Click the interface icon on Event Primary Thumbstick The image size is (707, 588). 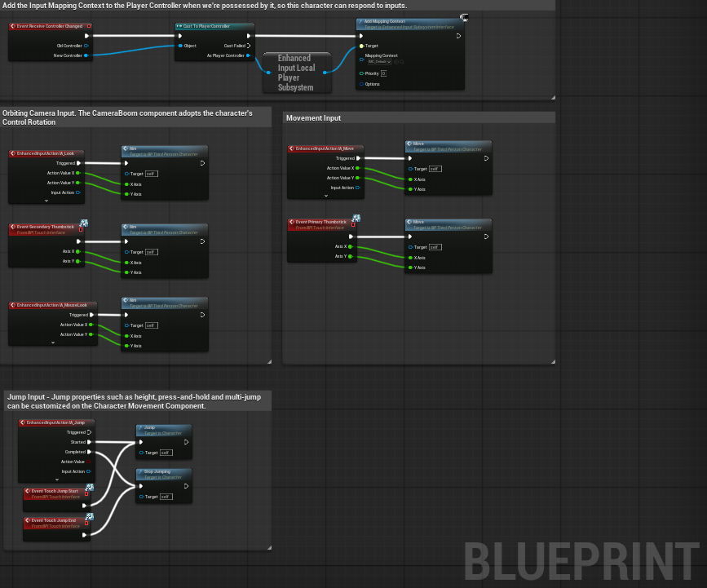click(x=356, y=218)
